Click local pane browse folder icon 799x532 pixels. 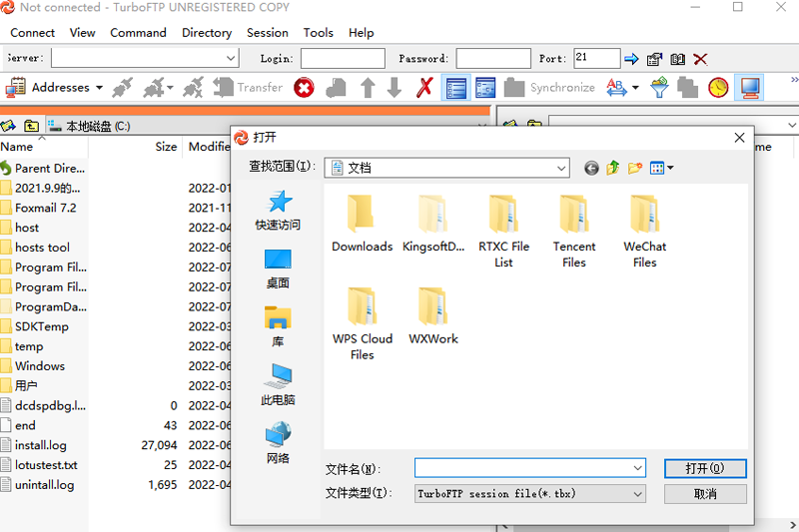coord(8,125)
